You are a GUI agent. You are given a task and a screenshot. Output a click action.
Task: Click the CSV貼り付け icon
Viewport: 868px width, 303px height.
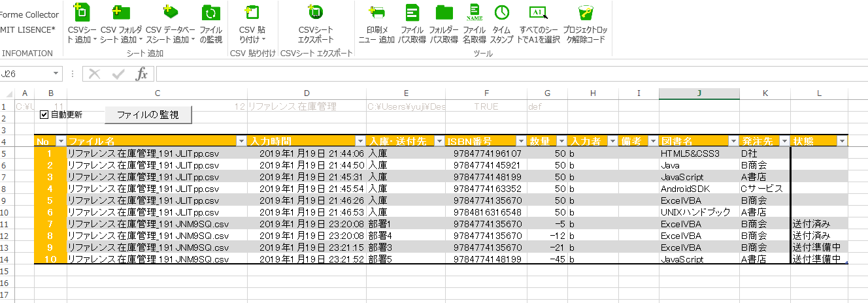(252, 12)
